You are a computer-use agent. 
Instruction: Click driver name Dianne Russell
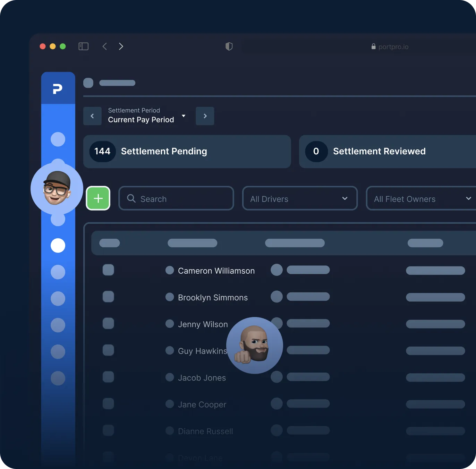(x=205, y=431)
